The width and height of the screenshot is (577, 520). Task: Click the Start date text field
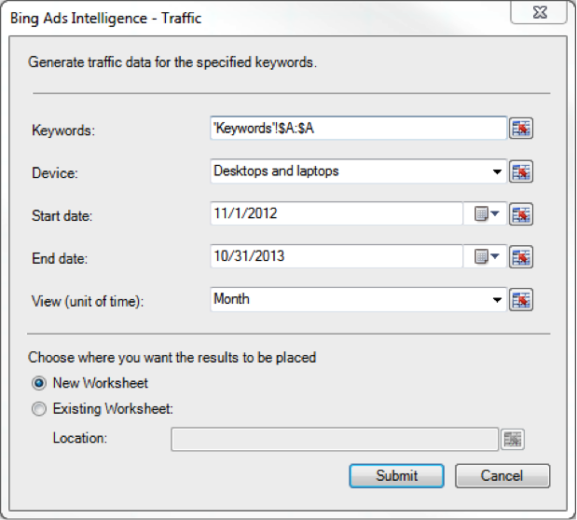[x=336, y=214]
